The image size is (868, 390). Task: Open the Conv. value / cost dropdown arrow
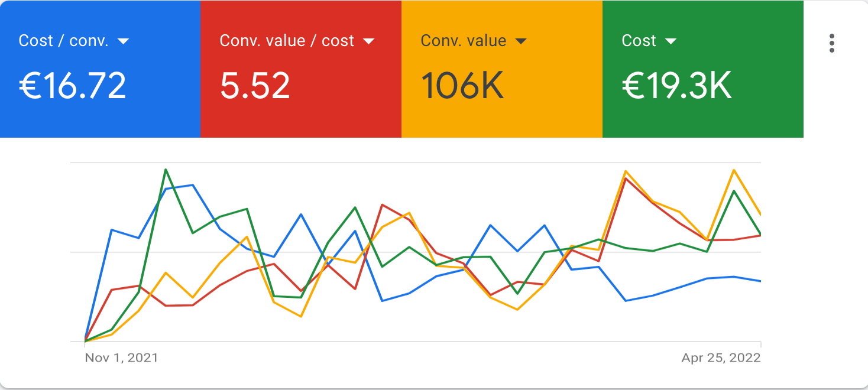click(368, 41)
